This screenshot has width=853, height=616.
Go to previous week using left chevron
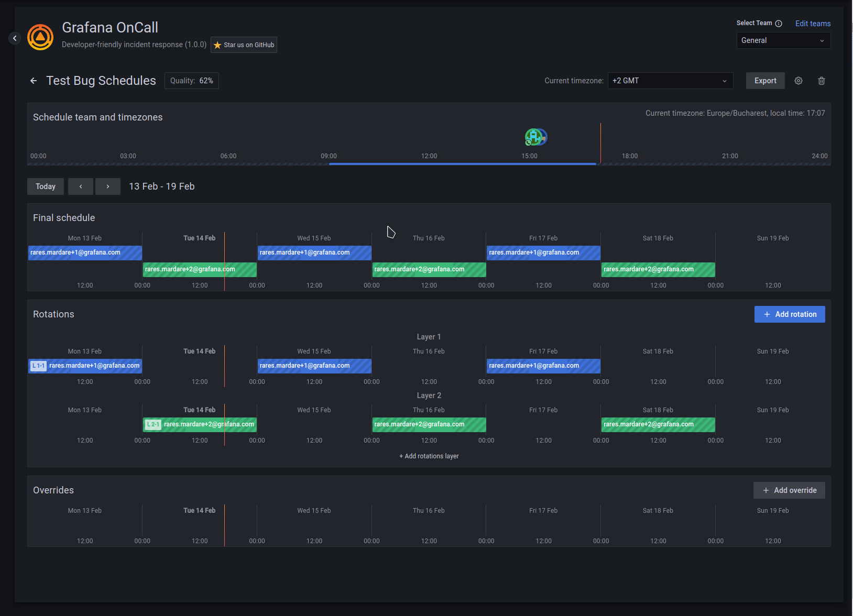[x=81, y=186]
